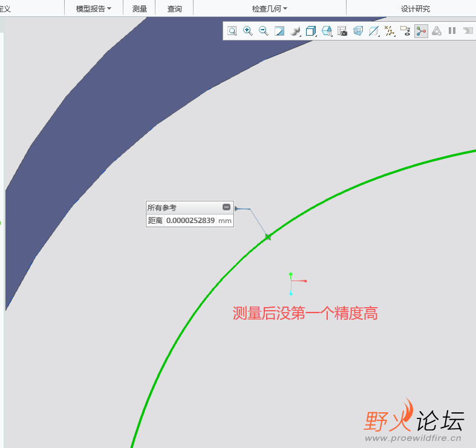This screenshot has width=476, height=448.
Task: Click the Refit view icon
Action: (x=232, y=31)
